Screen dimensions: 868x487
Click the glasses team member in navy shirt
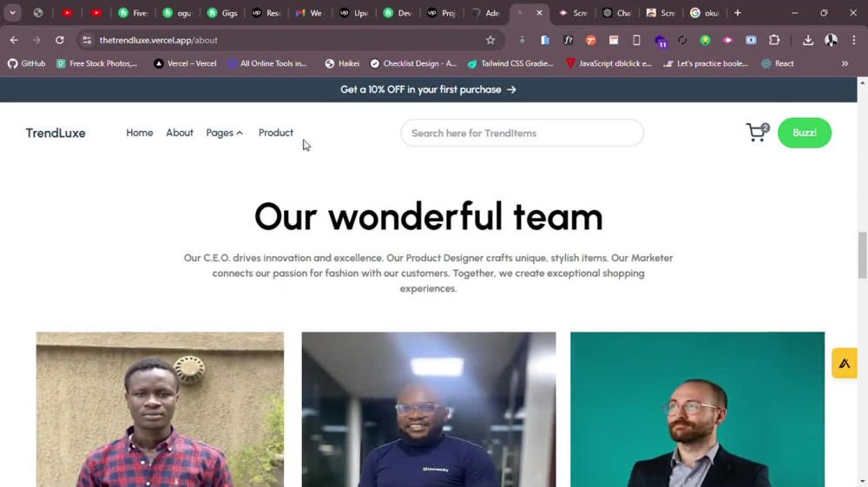click(429, 410)
